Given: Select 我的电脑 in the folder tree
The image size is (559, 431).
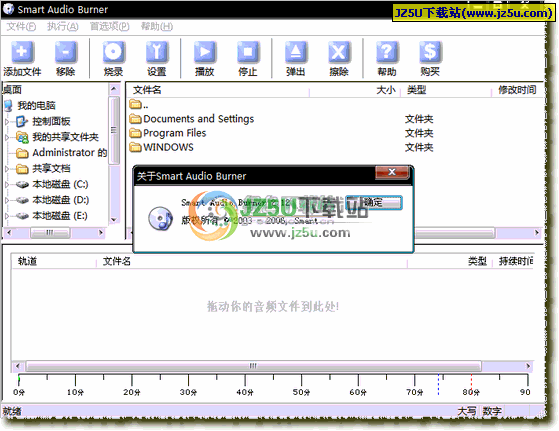Looking at the screenshot, I should point(36,106).
